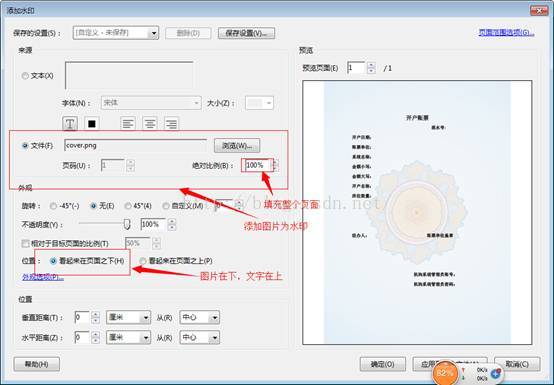Click the horizontal distance value field
Screen dimensions: 554x385
[x=83, y=337]
